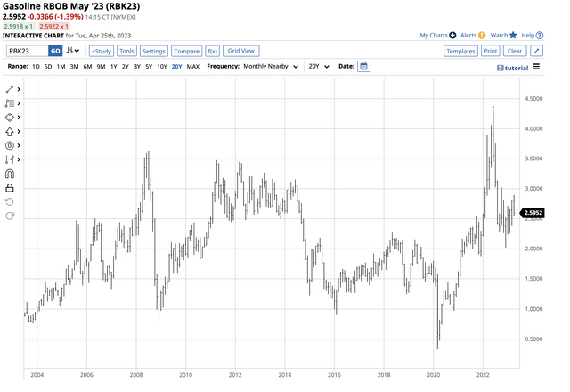Open the 20Y period dropdown
Image resolution: width=570 pixels, height=392 pixels.
tap(319, 67)
